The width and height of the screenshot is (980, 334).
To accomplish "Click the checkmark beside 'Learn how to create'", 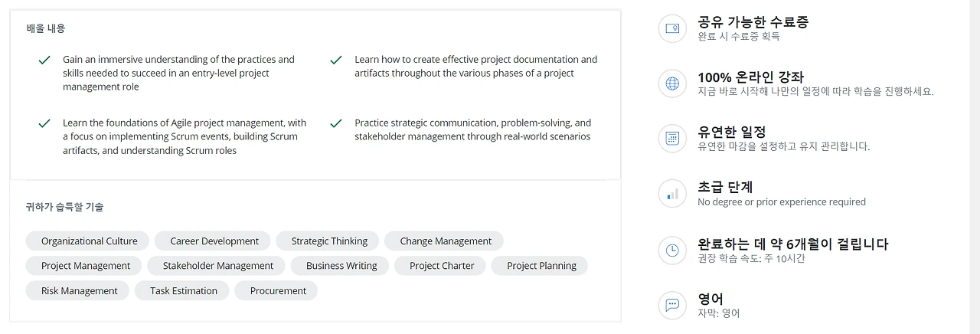I will [x=335, y=60].
